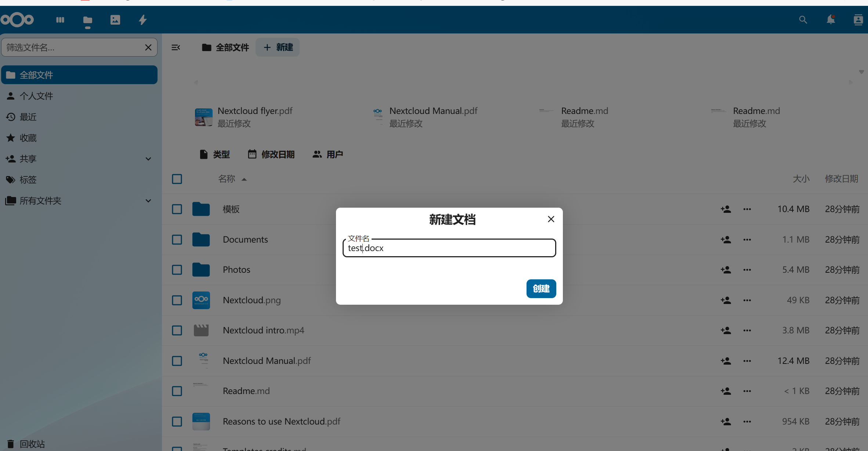
Task: Close the 新建文档 dialog
Action: pos(551,219)
